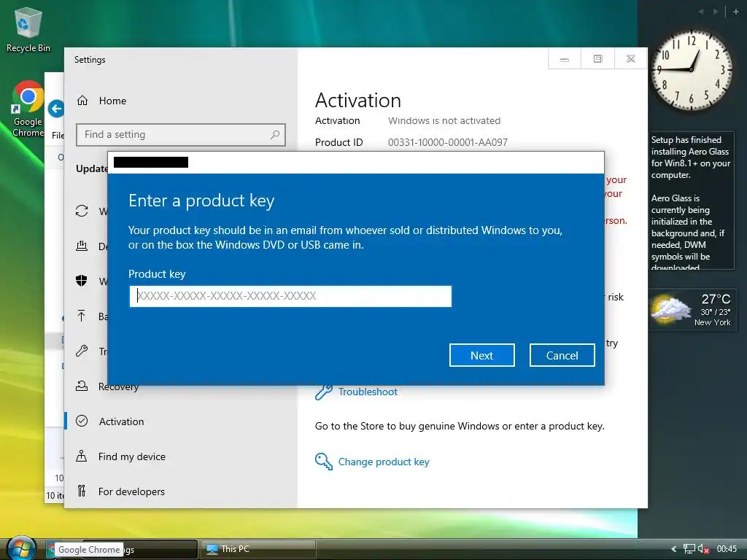Click the 'Go to the Store' text line
This screenshot has height=560, width=747.
pos(460,426)
